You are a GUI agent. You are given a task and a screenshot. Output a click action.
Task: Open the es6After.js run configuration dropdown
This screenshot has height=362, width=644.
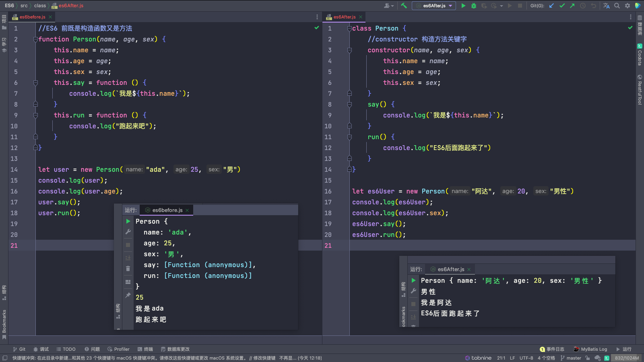pos(434,6)
